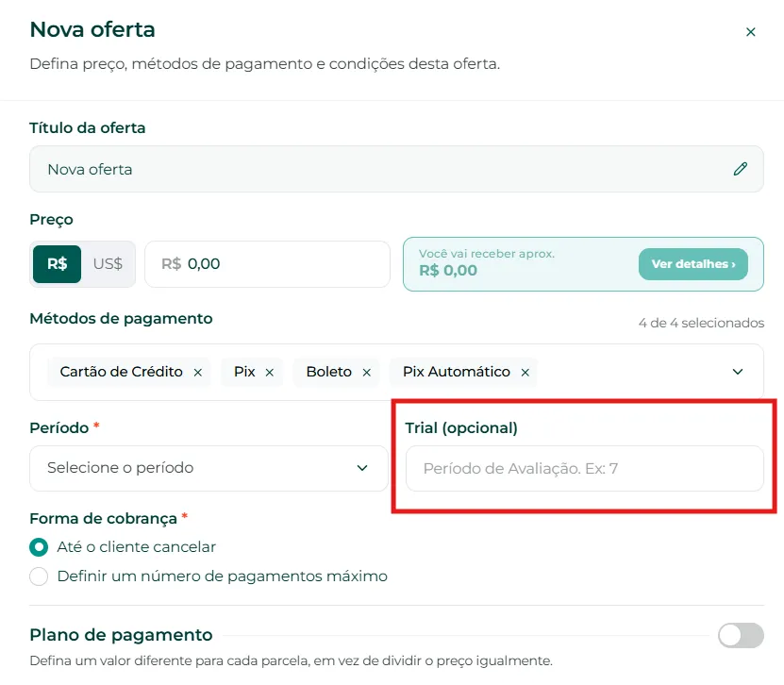
Task: Click the Métodos de pagamento label
Action: click(121, 319)
